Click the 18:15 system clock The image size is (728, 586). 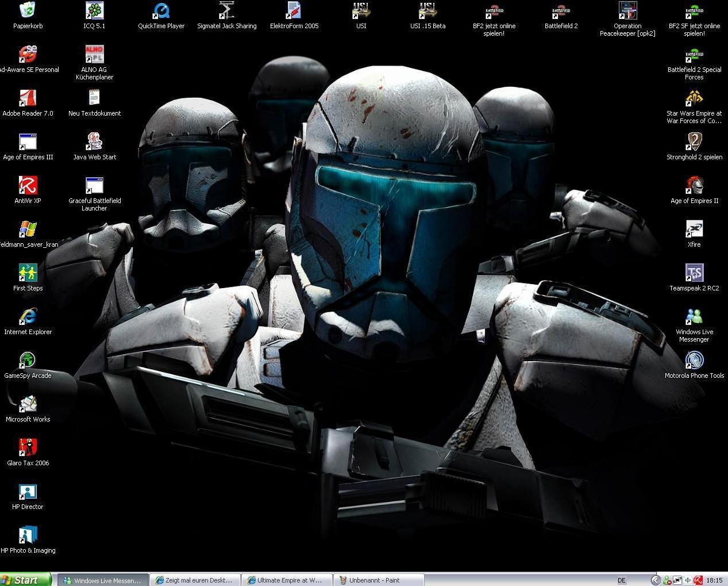pos(714,580)
